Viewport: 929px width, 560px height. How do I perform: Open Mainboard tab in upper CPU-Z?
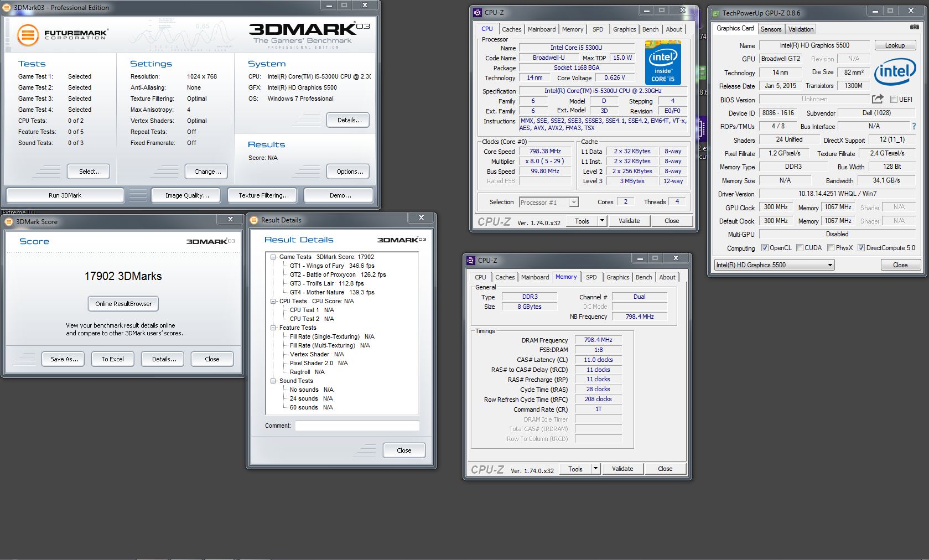[x=542, y=29]
